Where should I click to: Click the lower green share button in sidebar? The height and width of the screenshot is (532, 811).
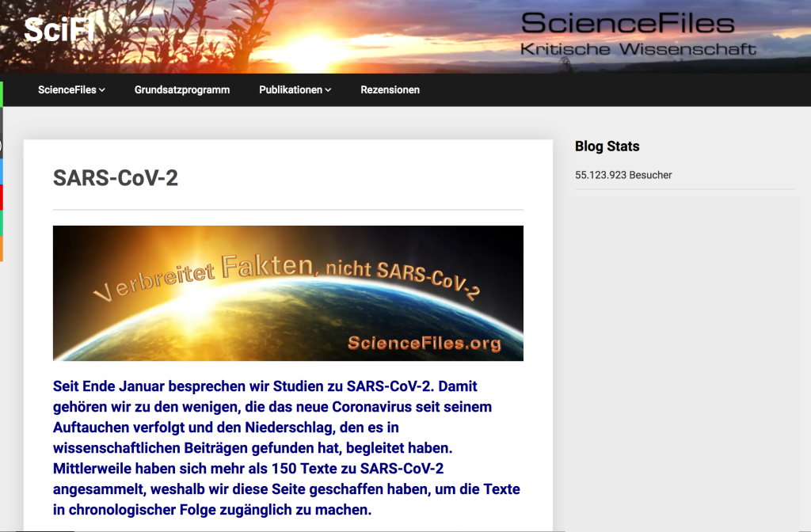click(2, 223)
